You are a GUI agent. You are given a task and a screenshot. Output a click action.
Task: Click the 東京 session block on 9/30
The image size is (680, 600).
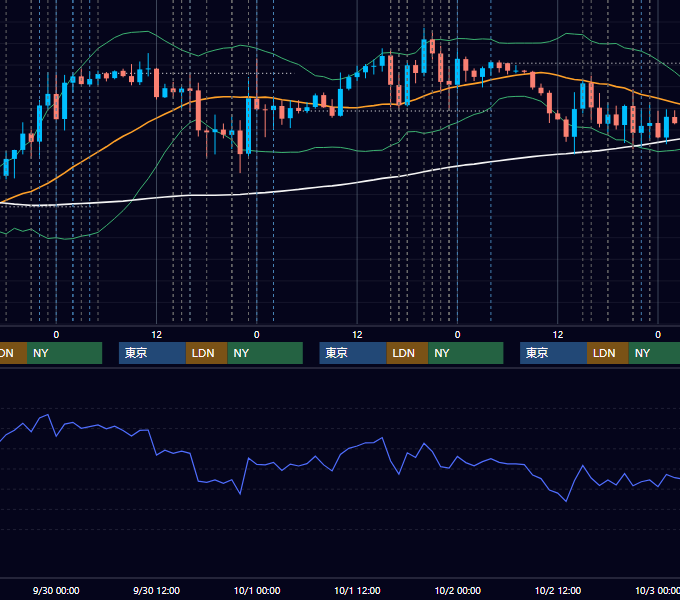tap(152, 353)
